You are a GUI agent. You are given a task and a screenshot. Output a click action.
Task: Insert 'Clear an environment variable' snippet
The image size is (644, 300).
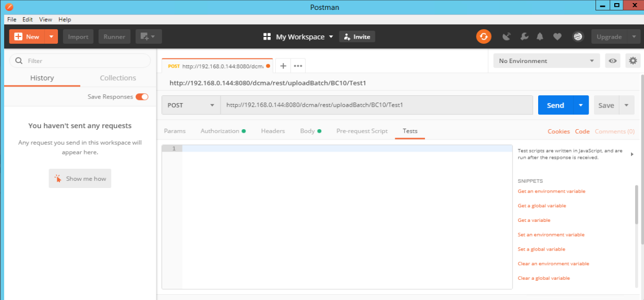coord(553,264)
